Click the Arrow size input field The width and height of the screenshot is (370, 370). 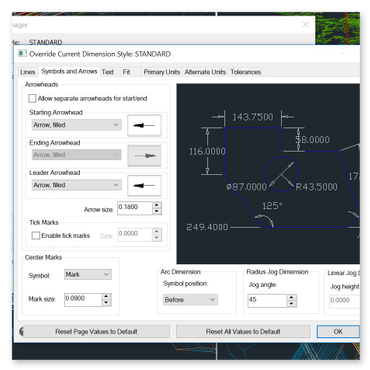point(135,208)
